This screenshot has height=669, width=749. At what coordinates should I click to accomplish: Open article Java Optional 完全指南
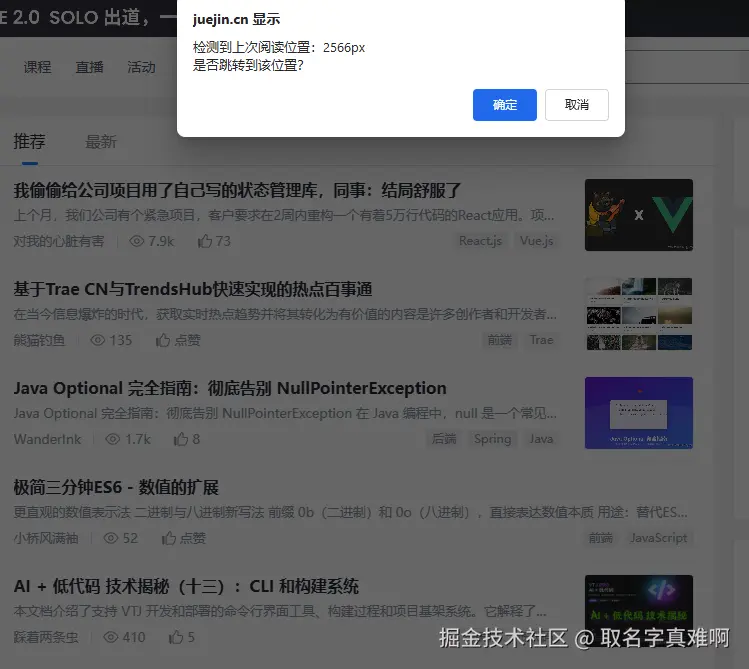pos(230,388)
